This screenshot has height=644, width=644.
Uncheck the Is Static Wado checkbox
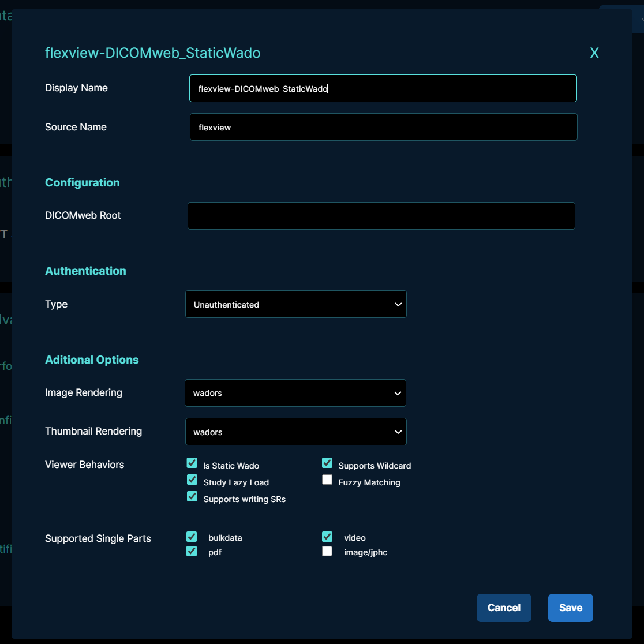click(x=192, y=462)
